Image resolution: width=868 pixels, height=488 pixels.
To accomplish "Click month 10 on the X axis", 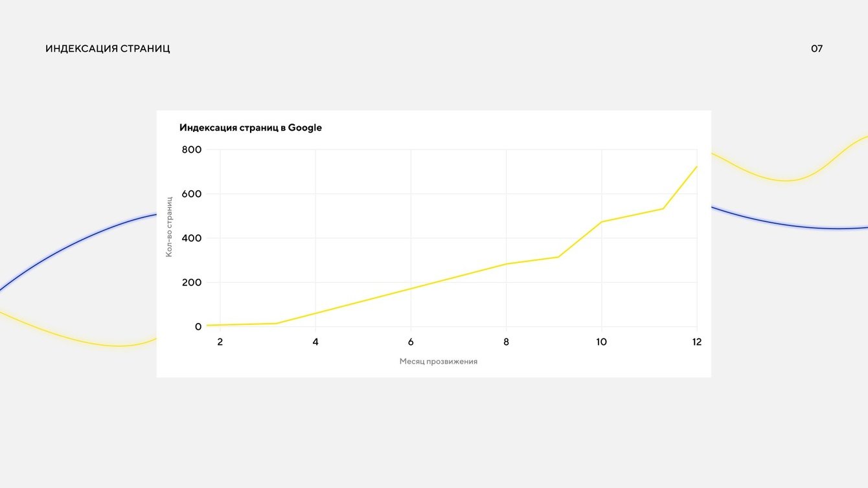I will pyautogui.click(x=601, y=342).
